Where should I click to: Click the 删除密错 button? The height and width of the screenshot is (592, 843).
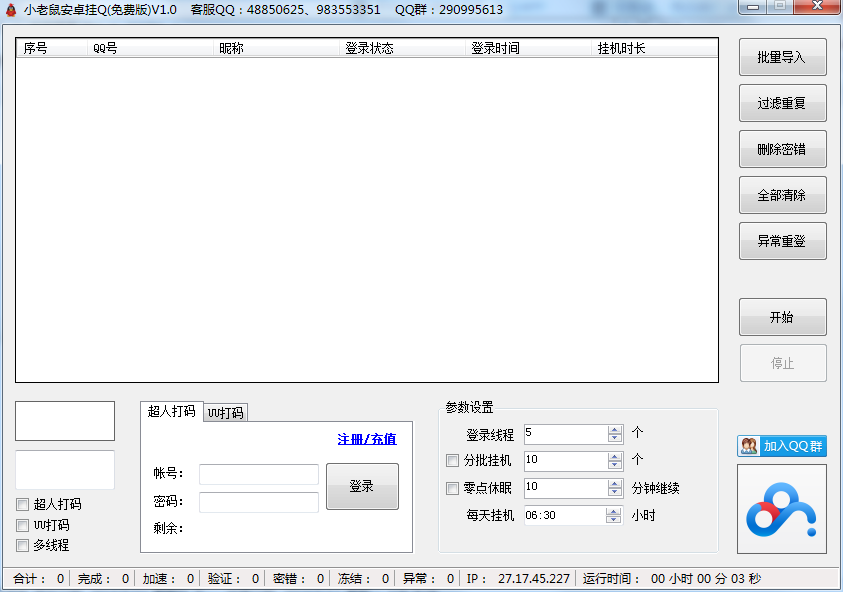point(782,149)
